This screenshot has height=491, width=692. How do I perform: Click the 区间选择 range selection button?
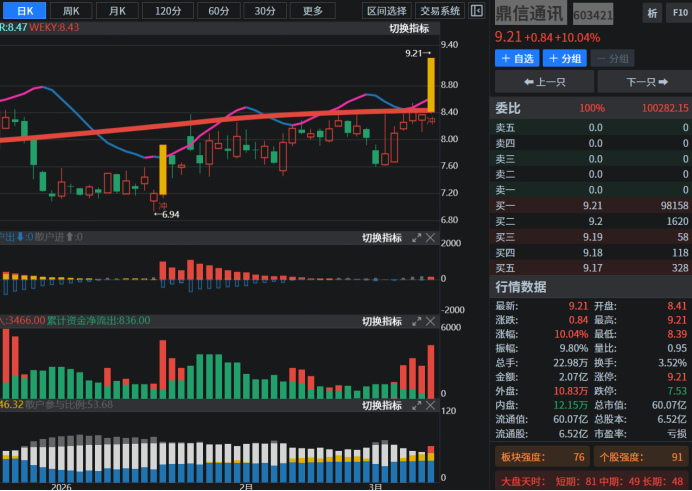387,11
